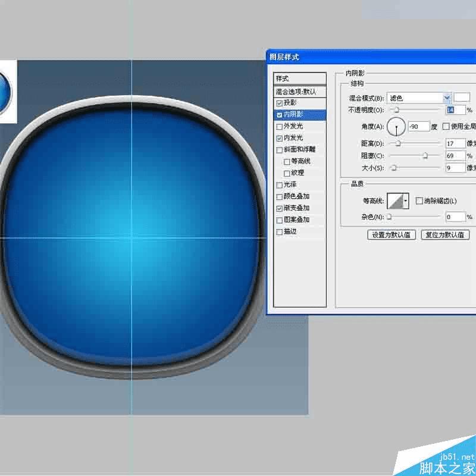476x476 pixels.
Task: Click the inner shadow color swatch
Action: point(463,97)
